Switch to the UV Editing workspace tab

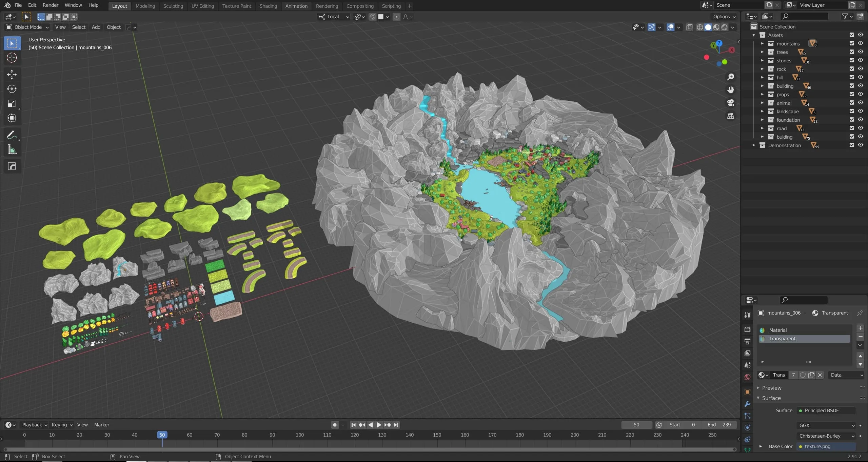point(202,6)
